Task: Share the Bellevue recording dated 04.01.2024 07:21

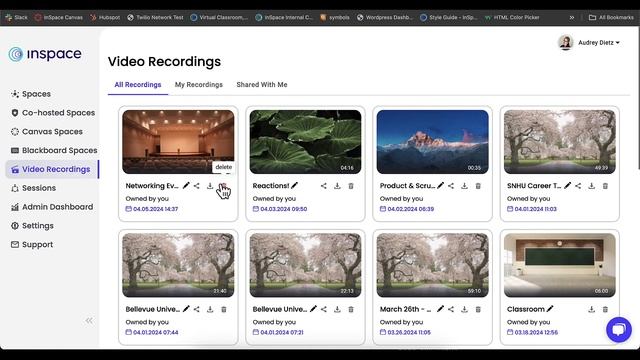Action: point(324,309)
